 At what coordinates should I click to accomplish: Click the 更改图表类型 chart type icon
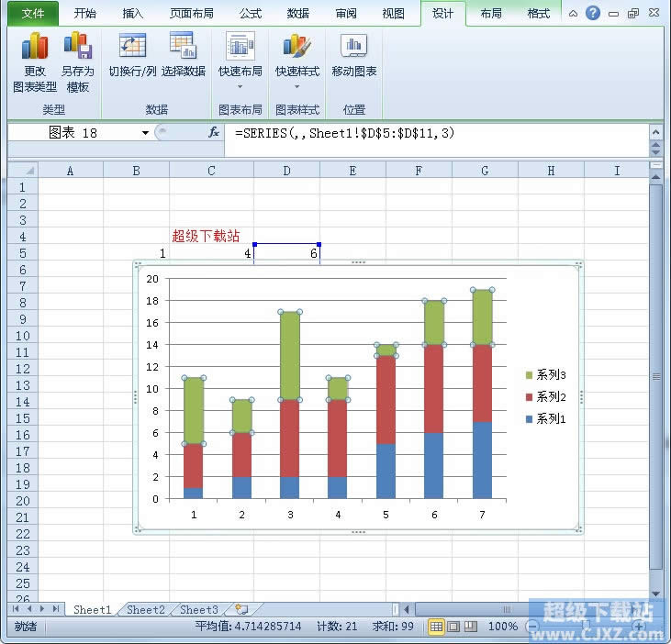click(x=35, y=47)
